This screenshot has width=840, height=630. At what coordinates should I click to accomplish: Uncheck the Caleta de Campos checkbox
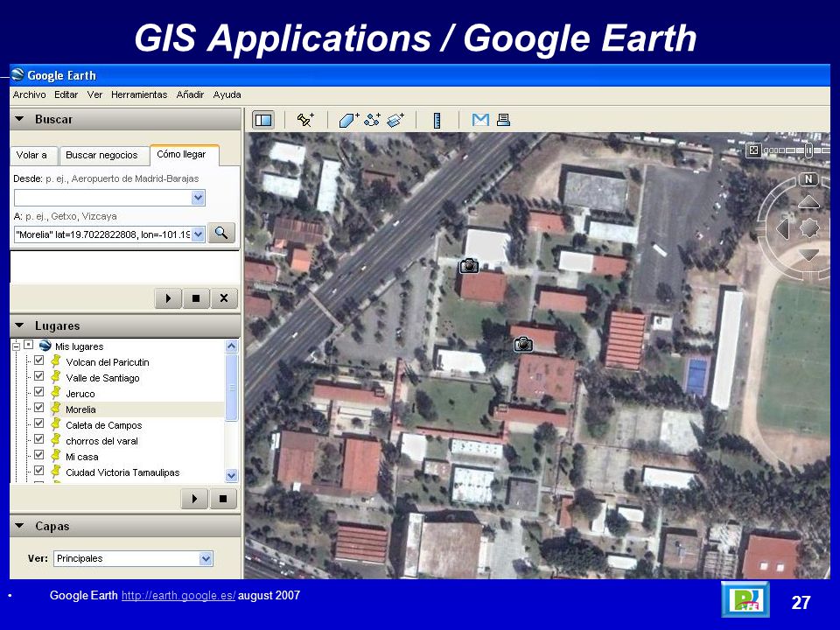point(38,423)
